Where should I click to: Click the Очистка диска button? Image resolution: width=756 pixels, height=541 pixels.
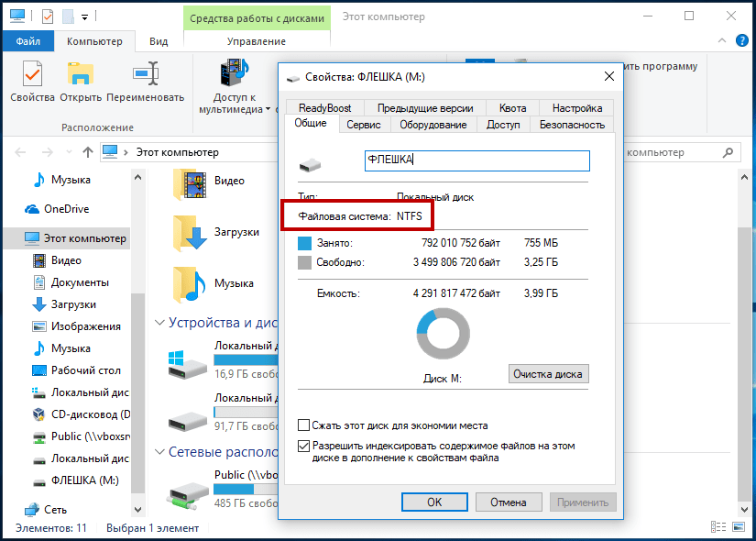[x=549, y=374]
